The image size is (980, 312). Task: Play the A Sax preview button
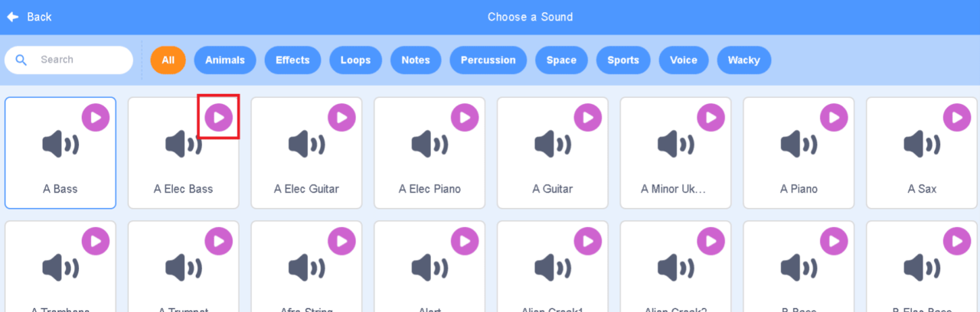(957, 117)
